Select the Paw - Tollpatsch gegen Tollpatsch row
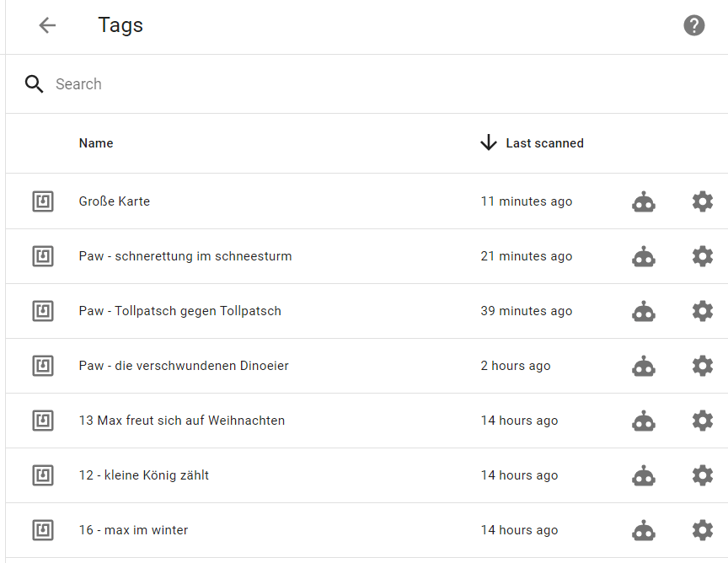 point(367,311)
